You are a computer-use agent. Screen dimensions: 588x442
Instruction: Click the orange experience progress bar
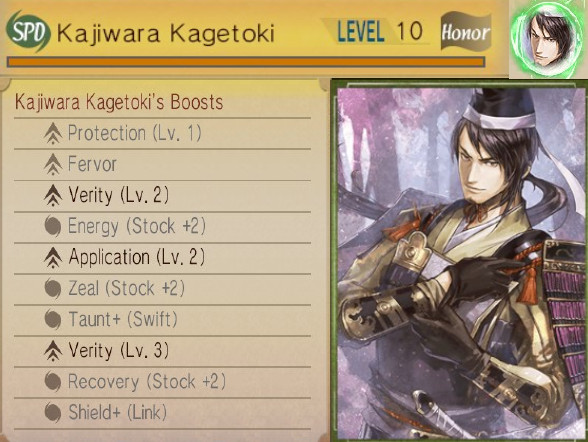click(246, 62)
